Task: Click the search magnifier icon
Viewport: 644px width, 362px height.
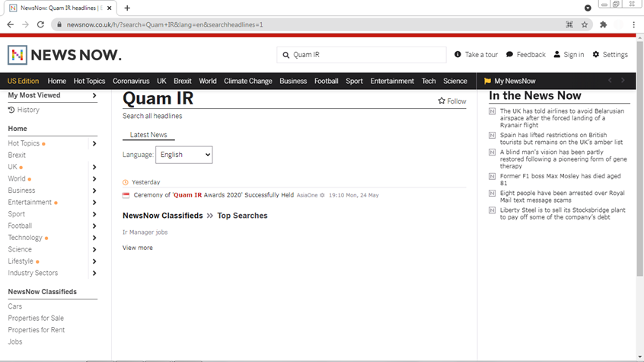Action: click(x=286, y=55)
